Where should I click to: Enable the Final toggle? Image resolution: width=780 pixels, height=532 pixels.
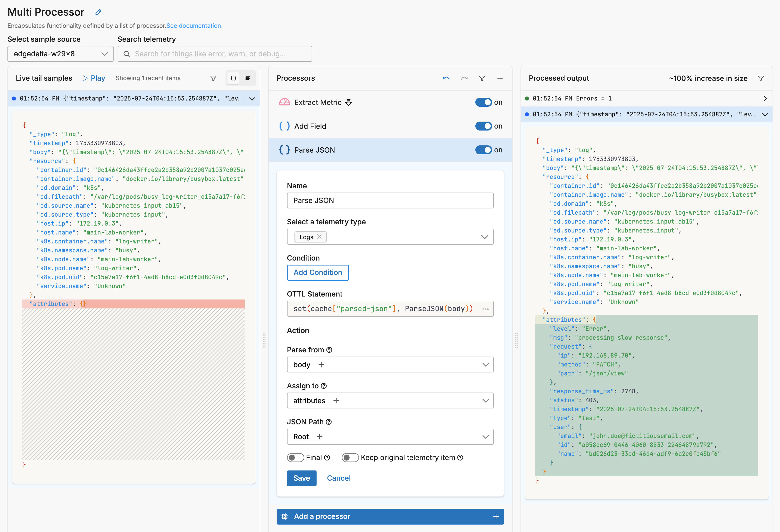click(295, 458)
